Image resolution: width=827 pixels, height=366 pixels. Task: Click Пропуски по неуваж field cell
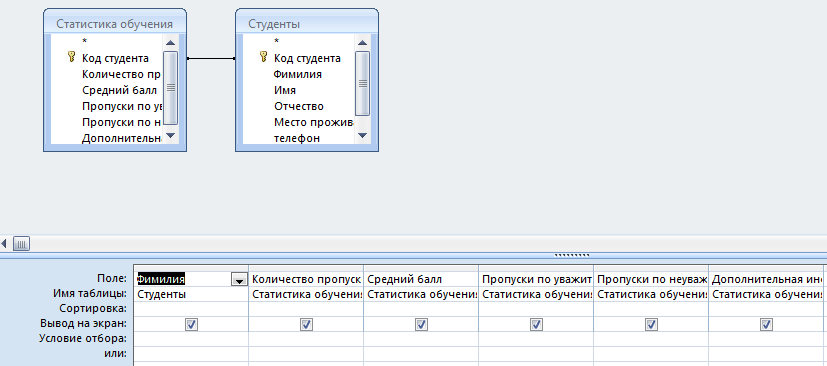[x=651, y=279]
